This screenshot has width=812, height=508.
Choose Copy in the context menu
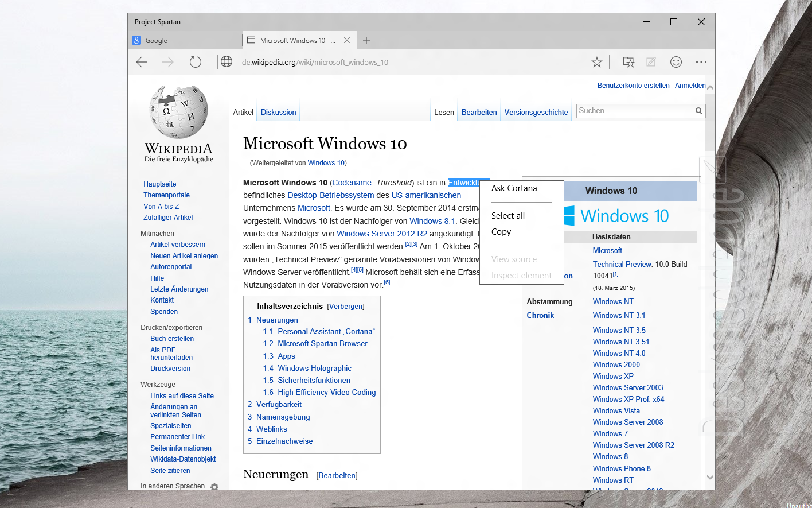501,232
